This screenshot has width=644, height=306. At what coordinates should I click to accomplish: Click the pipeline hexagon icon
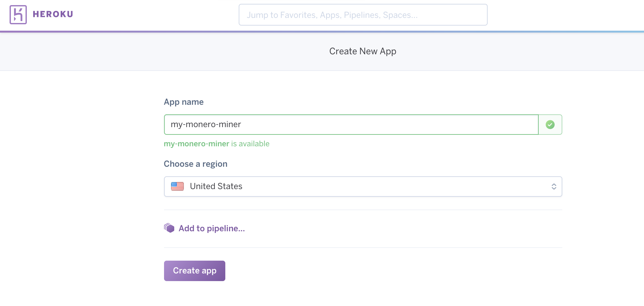pos(169,228)
